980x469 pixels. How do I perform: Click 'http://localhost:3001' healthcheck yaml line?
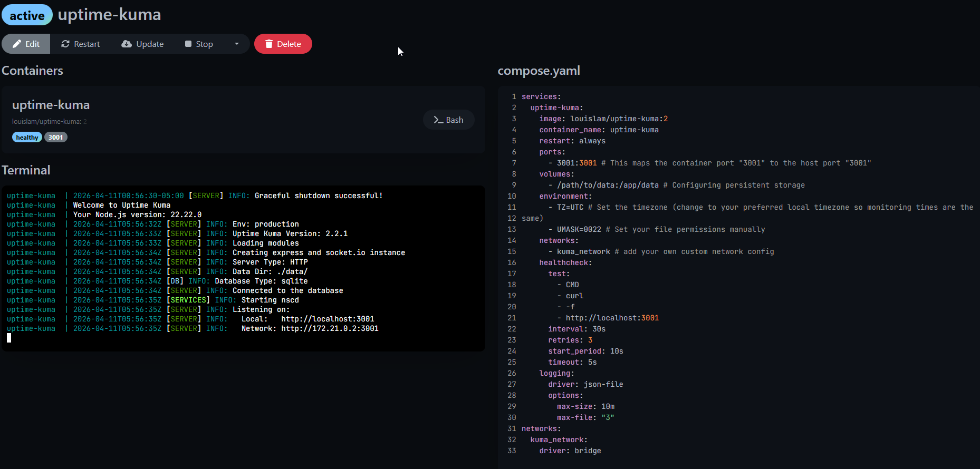tap(608, 318)
